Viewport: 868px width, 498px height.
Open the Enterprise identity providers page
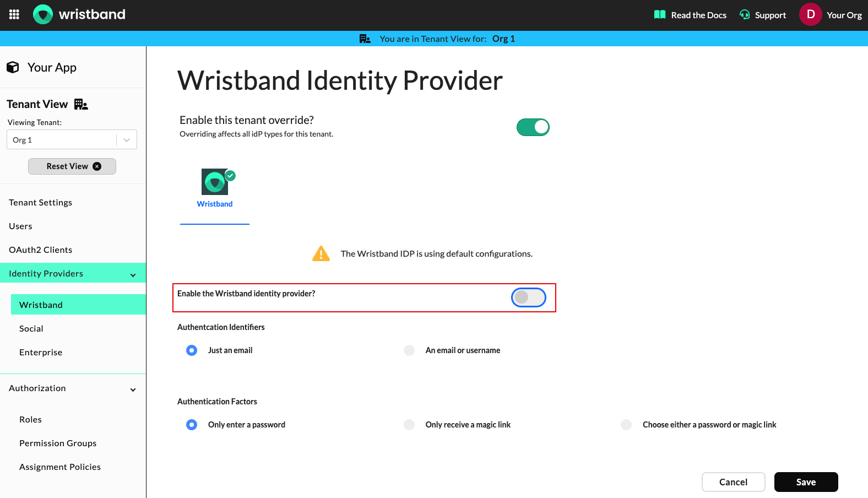tap(41, 353)
